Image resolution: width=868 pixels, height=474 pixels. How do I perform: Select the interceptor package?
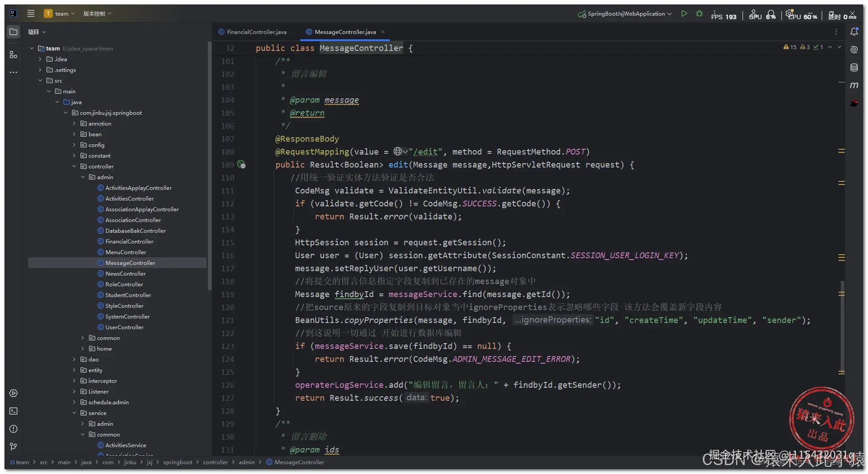pos(102,381)
